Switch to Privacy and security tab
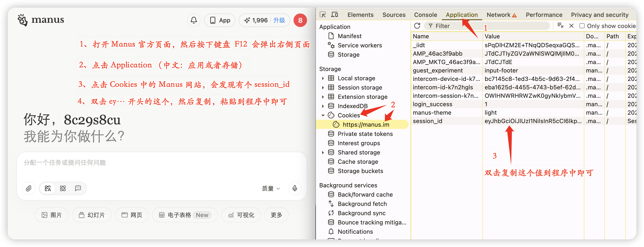The image size is (644, 247). coord(599,15)
